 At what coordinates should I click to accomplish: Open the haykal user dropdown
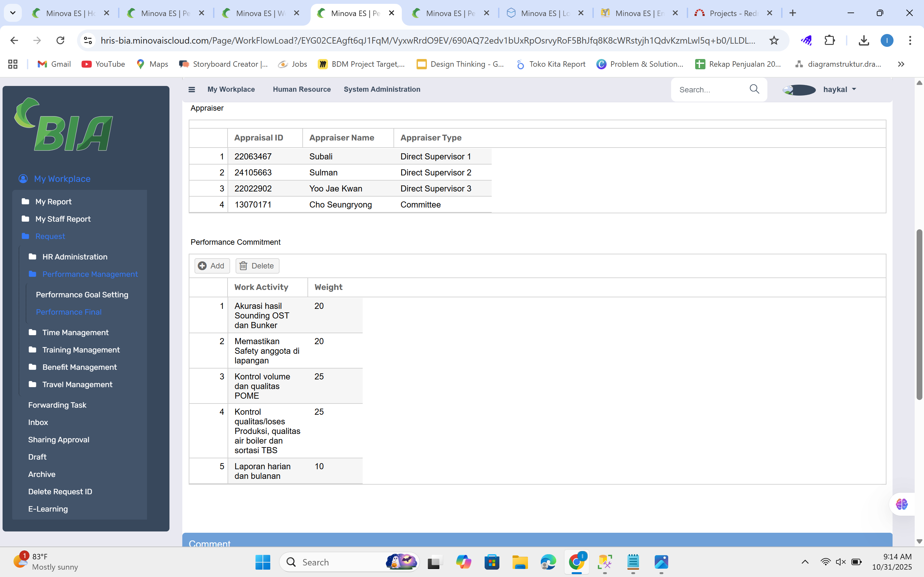(839, 89)
